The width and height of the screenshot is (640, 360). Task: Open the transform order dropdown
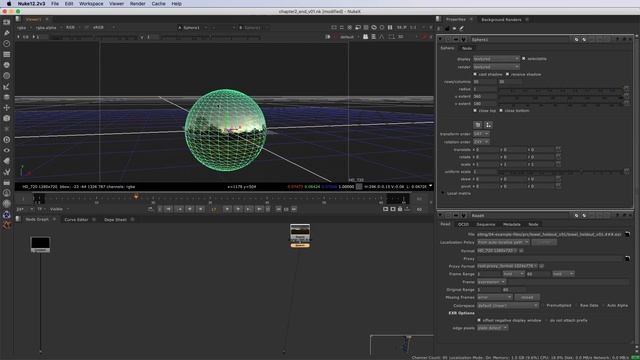pos(481,134)
